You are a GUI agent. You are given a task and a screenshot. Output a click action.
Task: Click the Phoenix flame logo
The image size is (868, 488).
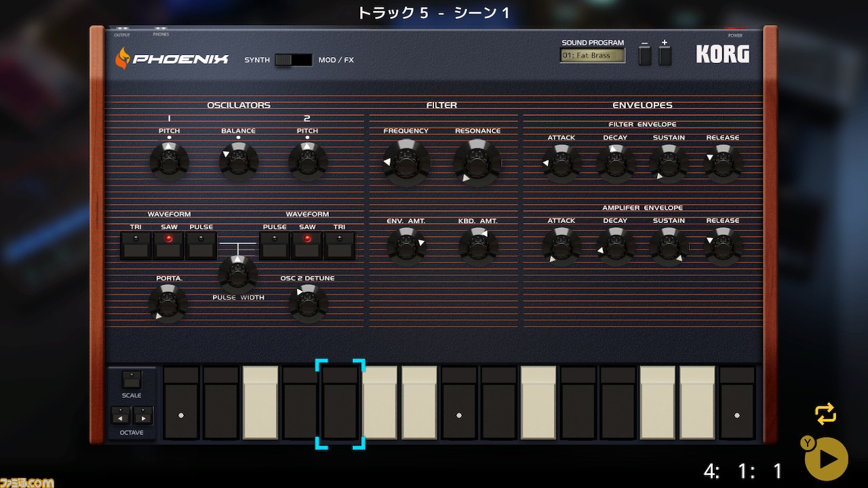click(122, 58)
